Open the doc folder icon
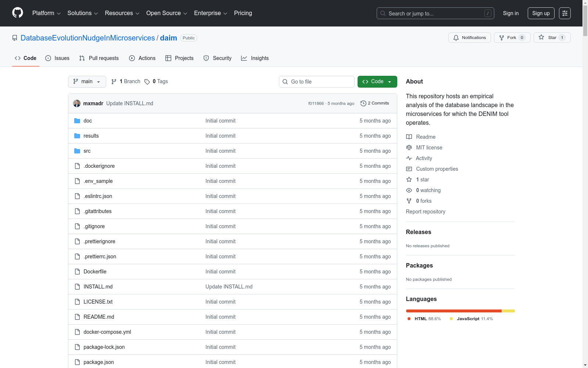 [x=77, y=121]
